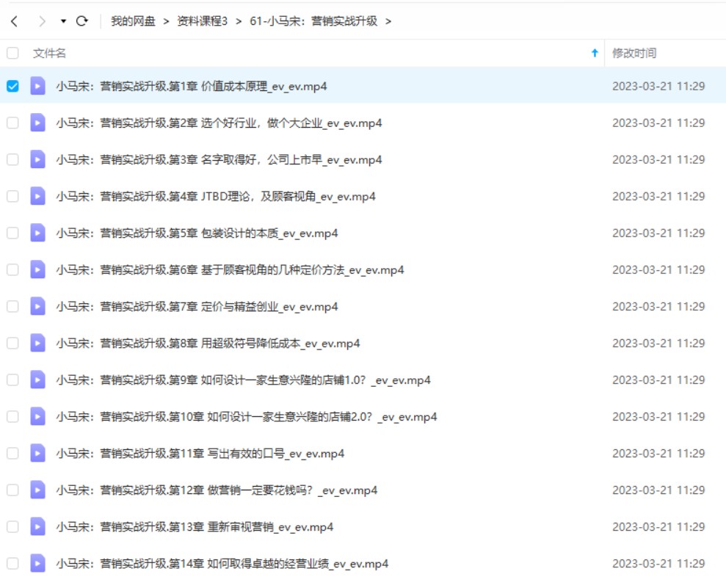Click video icon for 第7章 定价与精益创业

click(37, 307)
